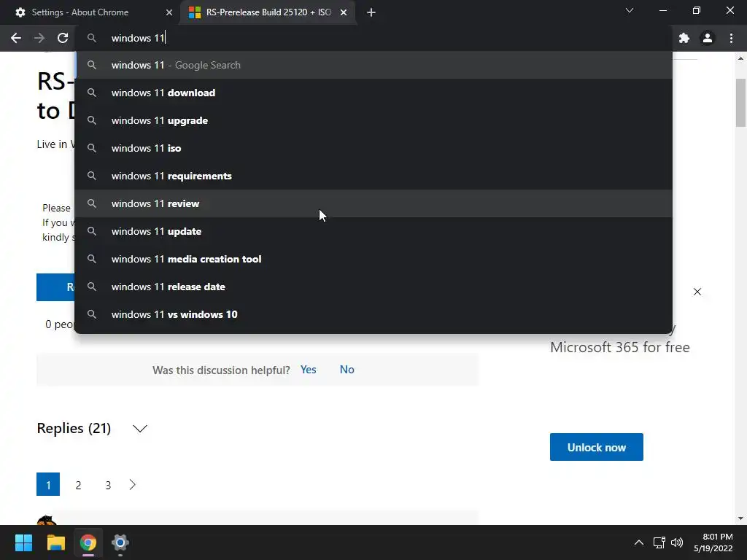Open the Windows Start menu
This screenshot has width=747, height=560.
pyautogui.click(x=23, y=542)
